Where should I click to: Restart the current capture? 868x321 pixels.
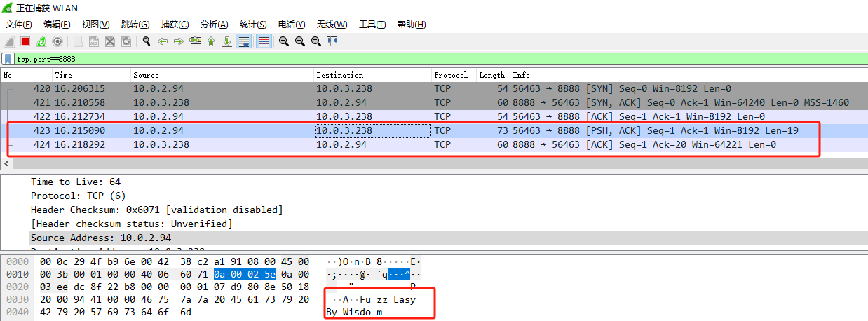coord(41,41)
